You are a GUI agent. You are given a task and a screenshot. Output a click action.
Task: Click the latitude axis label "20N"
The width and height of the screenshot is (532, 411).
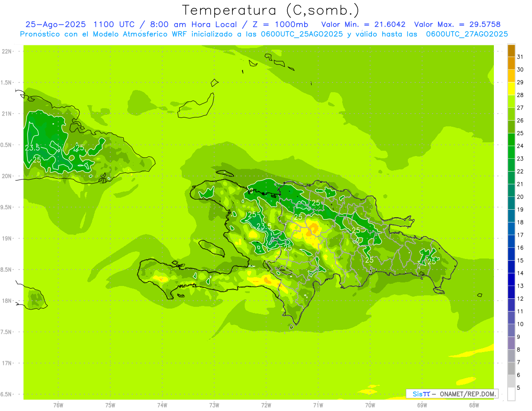click(x=8, y=176)
